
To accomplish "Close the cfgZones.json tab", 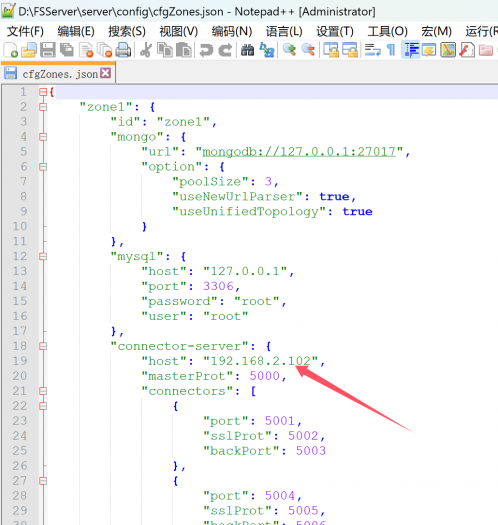I will 106,73.
